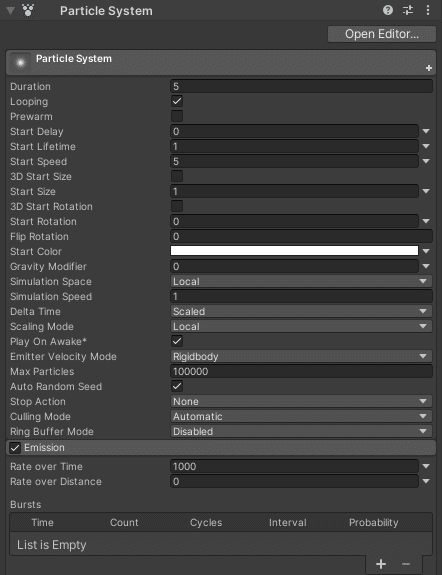This screenshot has height=575, width=442.
Task: Click the Emission module header label
Action: [44, 447]
